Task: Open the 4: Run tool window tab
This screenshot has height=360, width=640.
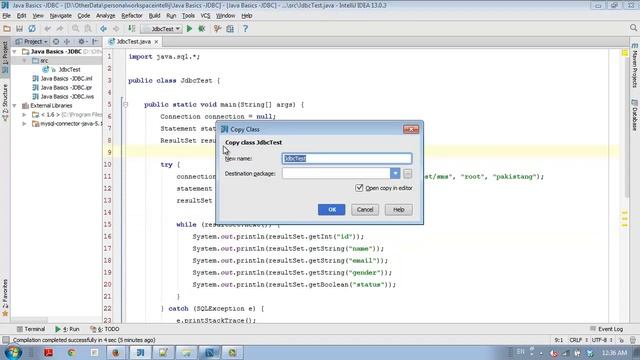Action: coord(67,329)
